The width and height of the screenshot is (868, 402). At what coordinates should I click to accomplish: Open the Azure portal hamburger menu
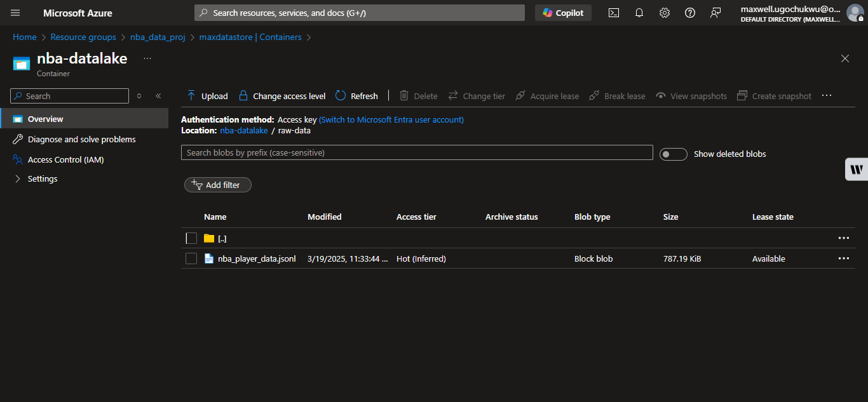[15, 13]
